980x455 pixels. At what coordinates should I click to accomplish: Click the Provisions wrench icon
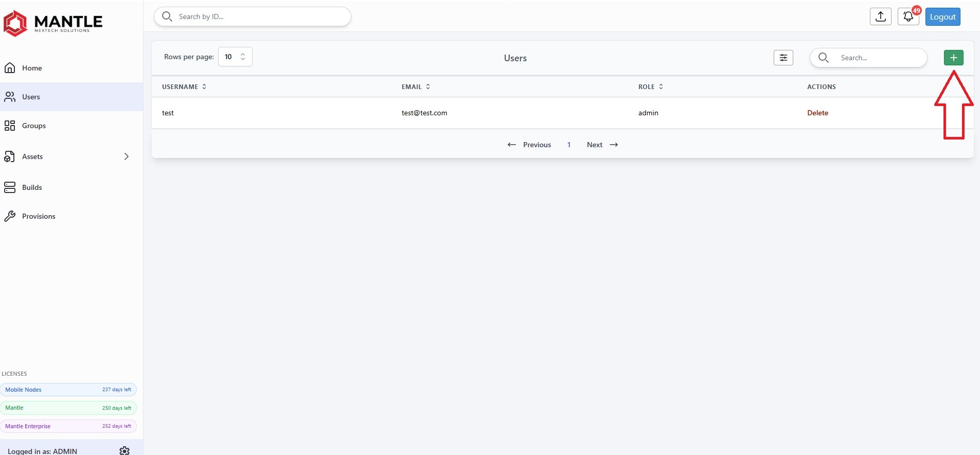[10, 216]
